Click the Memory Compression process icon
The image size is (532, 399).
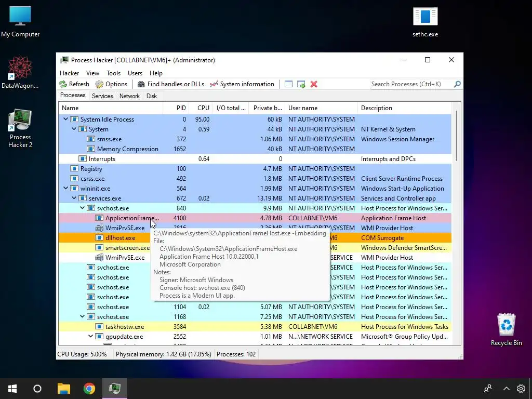(x=90, y=149)
